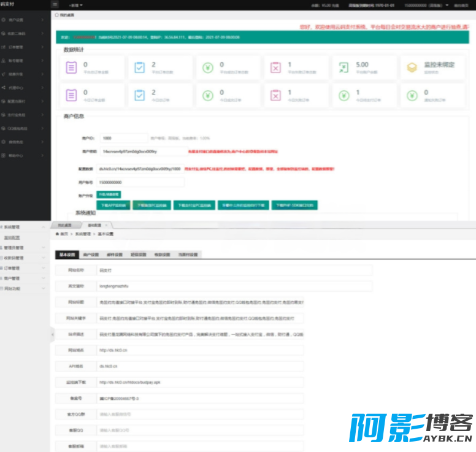The image size is (476, 452).
Task: Select the 我的桌面 page tab above the breadcrumb
Action: point(65,225)
